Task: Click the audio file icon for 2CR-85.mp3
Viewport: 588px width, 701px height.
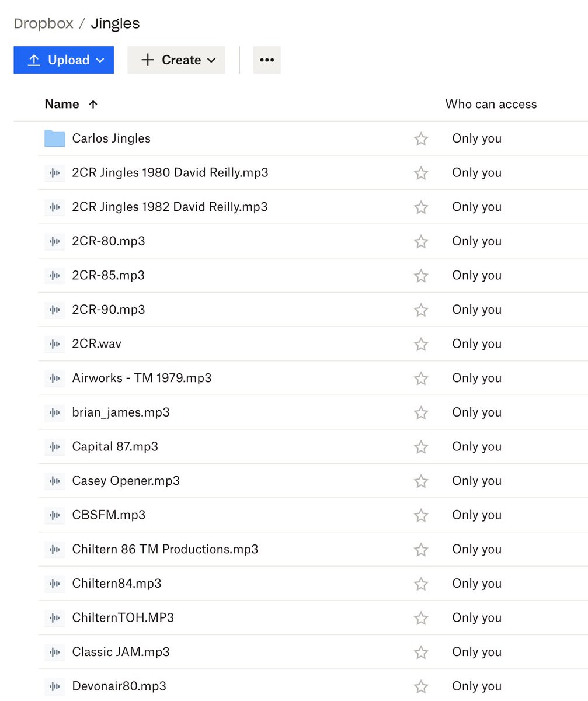Action: coord(55,275)
